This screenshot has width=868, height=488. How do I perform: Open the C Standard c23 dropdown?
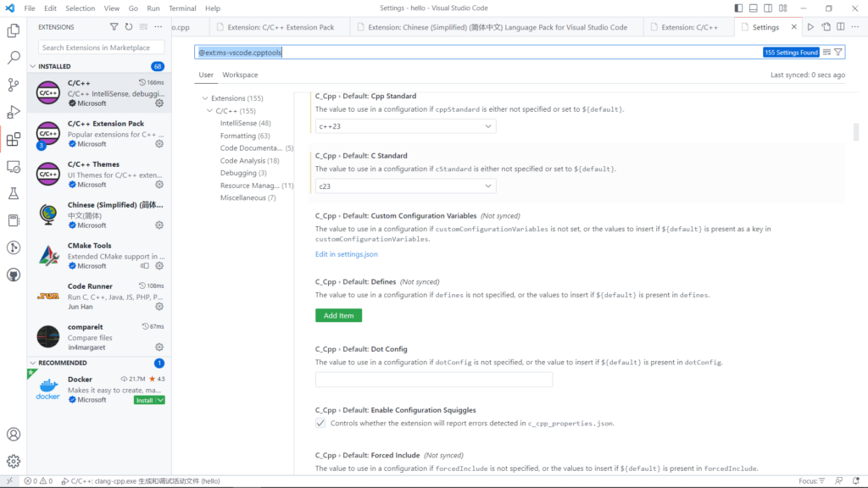pyautogui.click(x=405, y=186)
